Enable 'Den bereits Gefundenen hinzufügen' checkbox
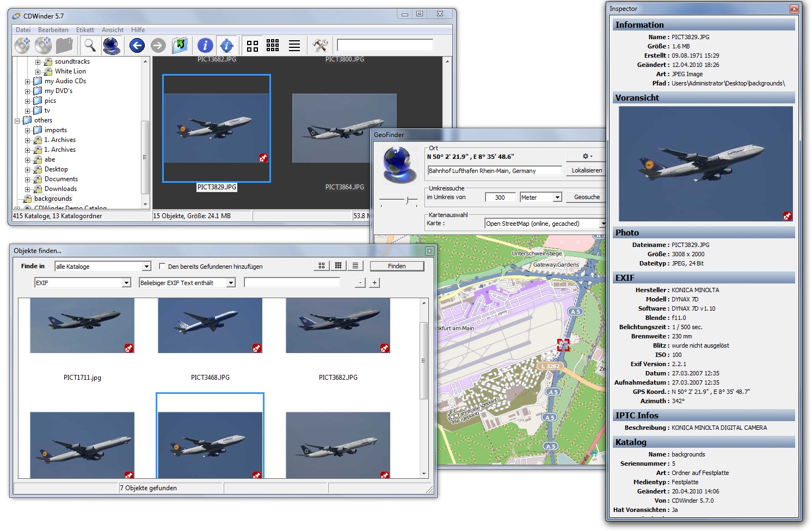Screen dimensions: 812x531 [162, 266]
